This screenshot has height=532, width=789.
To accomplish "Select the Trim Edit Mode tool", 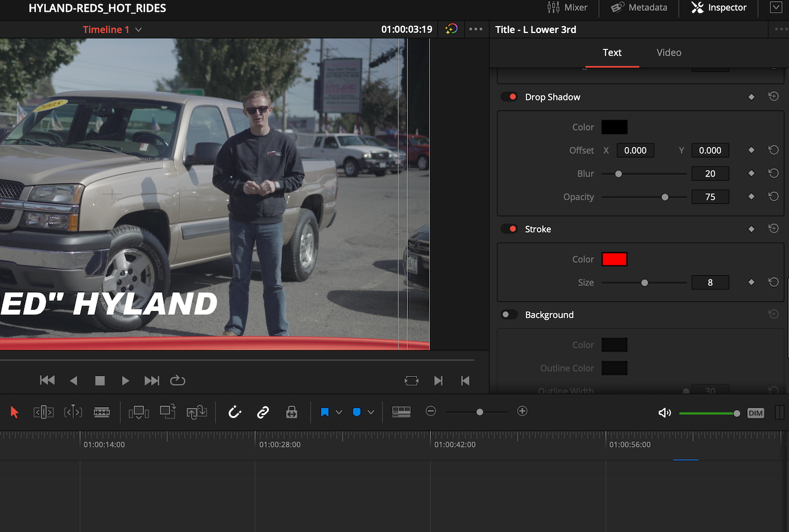I will pos(44,412).
